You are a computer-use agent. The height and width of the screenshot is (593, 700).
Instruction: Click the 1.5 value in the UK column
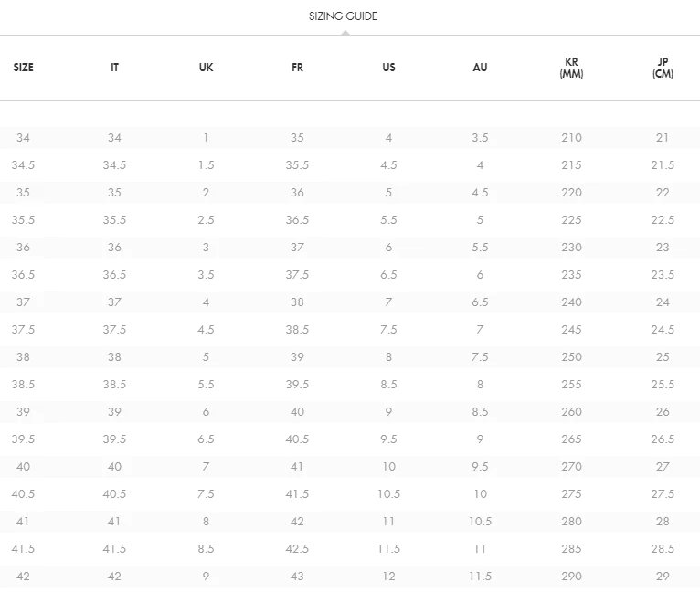(x=206, y=165)
